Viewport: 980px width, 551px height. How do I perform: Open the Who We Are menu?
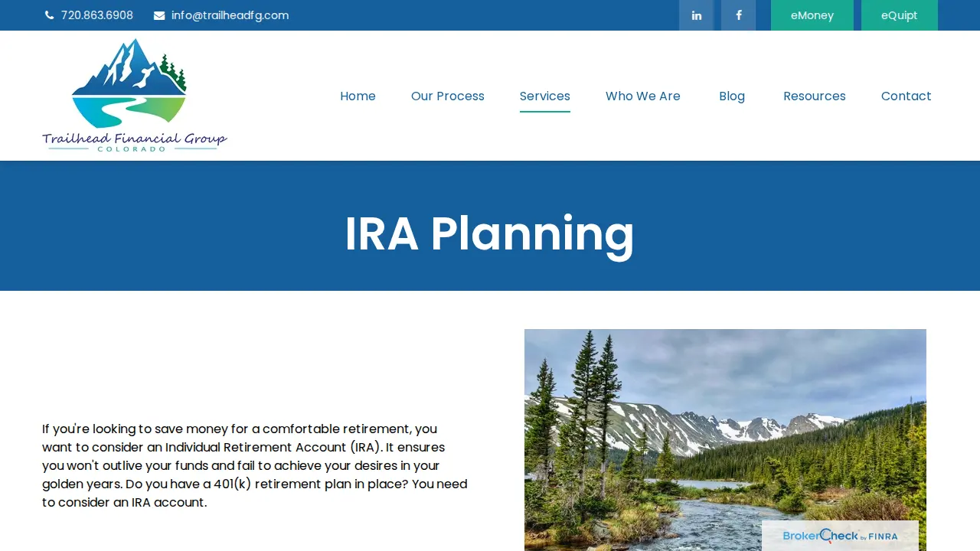tap(643, 96)
